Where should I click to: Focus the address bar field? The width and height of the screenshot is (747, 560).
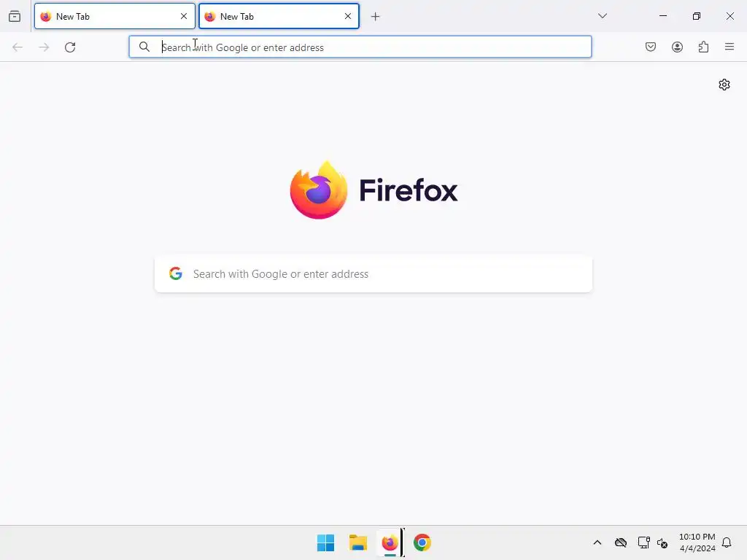[360, 47]
